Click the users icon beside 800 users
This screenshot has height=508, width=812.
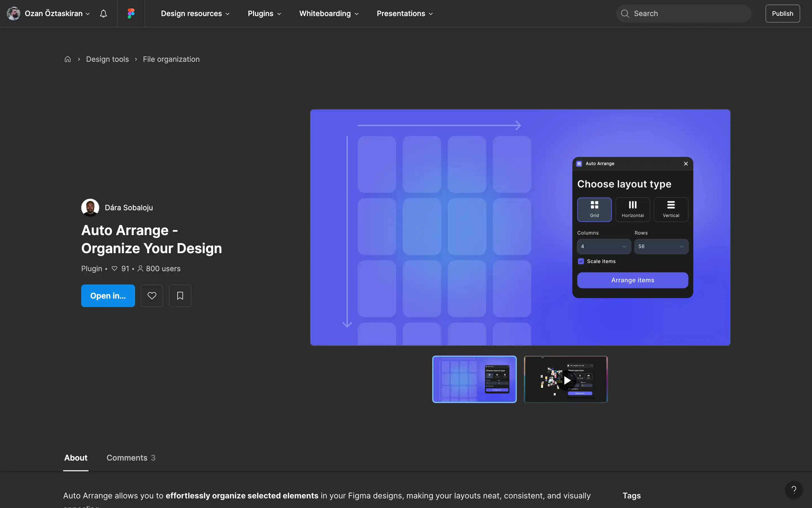click(x=140, y=268)
